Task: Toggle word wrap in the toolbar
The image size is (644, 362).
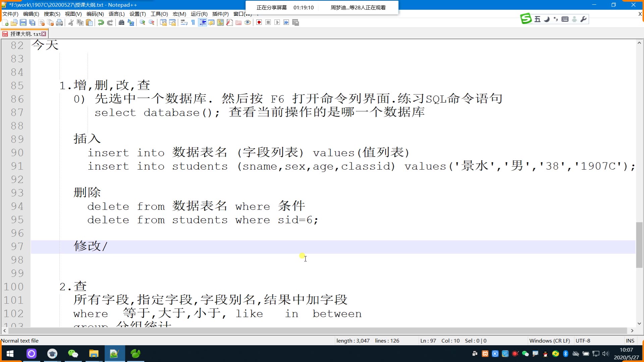Action: [x=184, y=22]
